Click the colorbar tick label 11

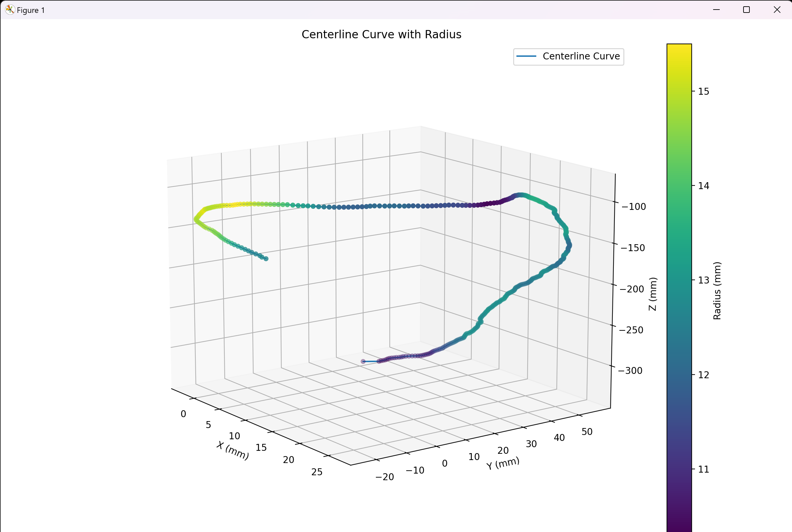[x=704, y=470]
